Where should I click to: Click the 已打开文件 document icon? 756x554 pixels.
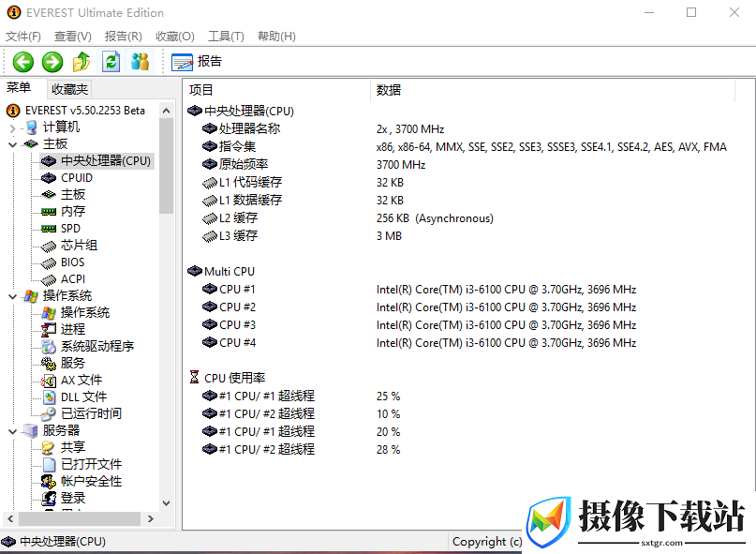click(49, 465)
